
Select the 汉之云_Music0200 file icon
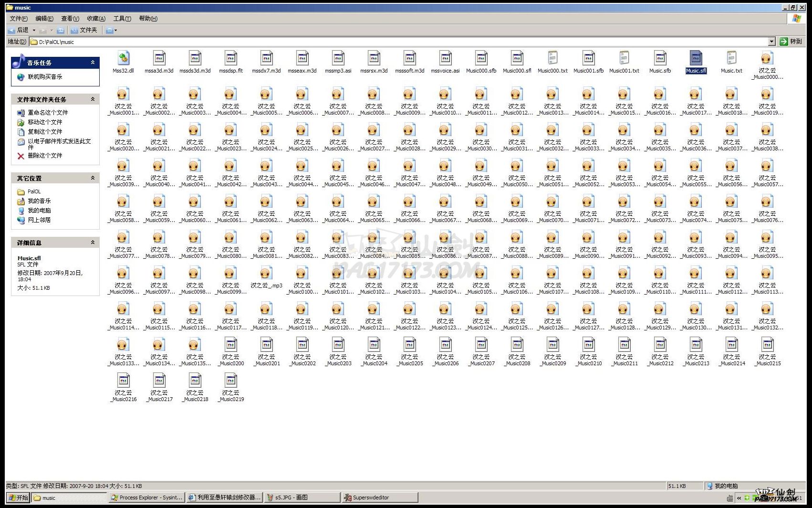point(231,345)
